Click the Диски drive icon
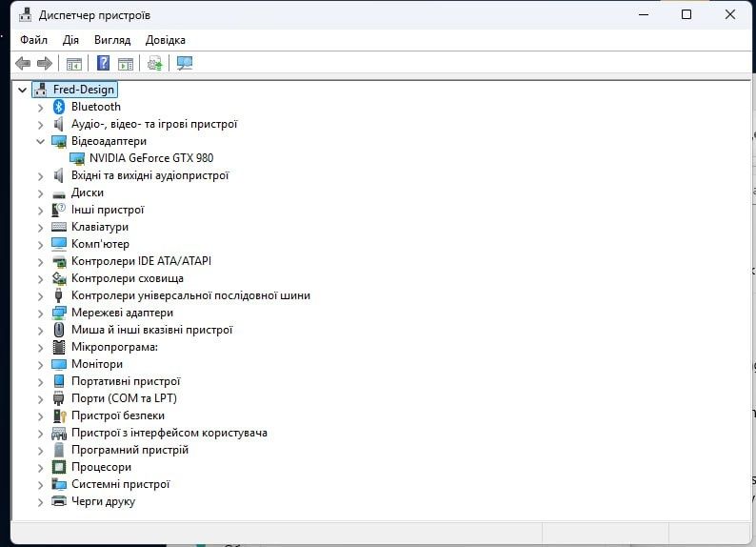 [59, 193]
